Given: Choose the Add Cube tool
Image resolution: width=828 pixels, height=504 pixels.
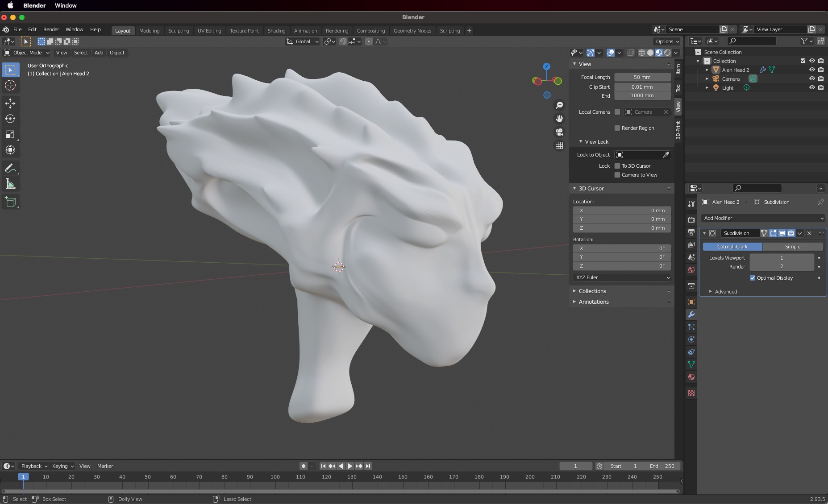Looking at the screenshot, I should [x=10, y=202].
